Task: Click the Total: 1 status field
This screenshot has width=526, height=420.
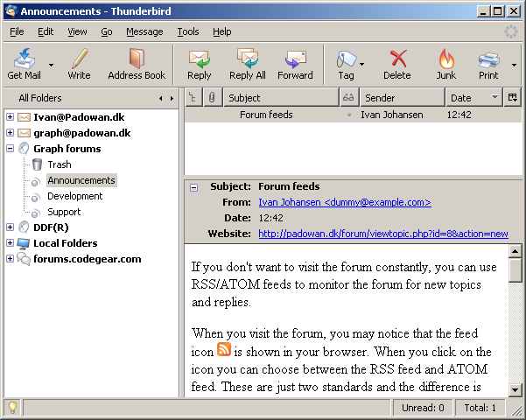Action: pyautogui.click(x=480, y=408)
